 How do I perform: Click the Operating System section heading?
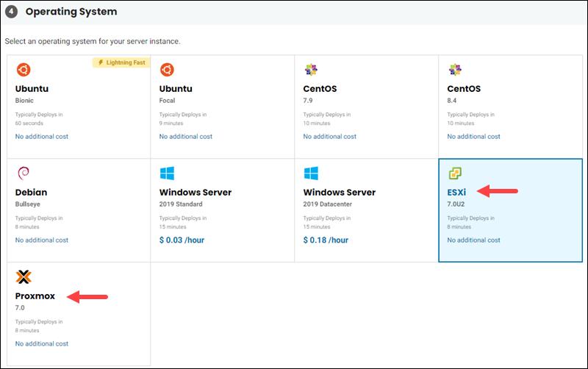(71, 12)
